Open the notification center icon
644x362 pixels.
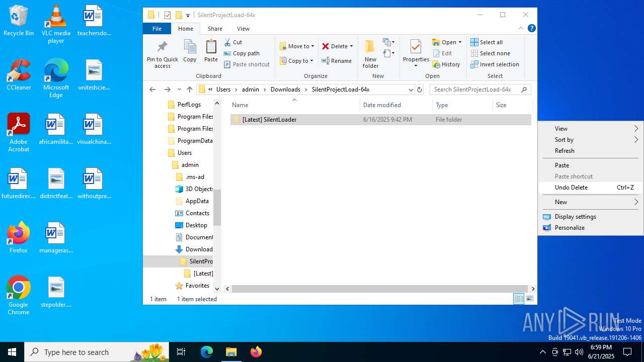coord(627,352)
